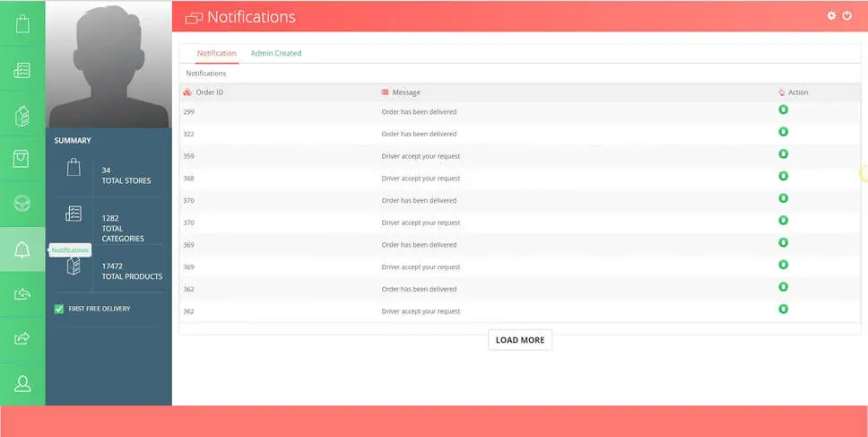Click the Total Stores bag icon in Summary

(x=74, y=167)
